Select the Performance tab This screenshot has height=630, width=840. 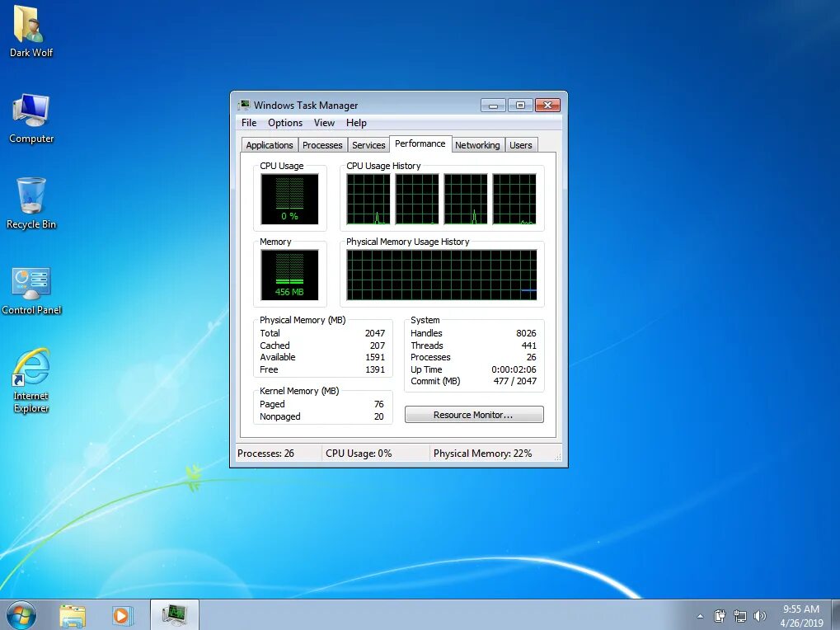420,143
